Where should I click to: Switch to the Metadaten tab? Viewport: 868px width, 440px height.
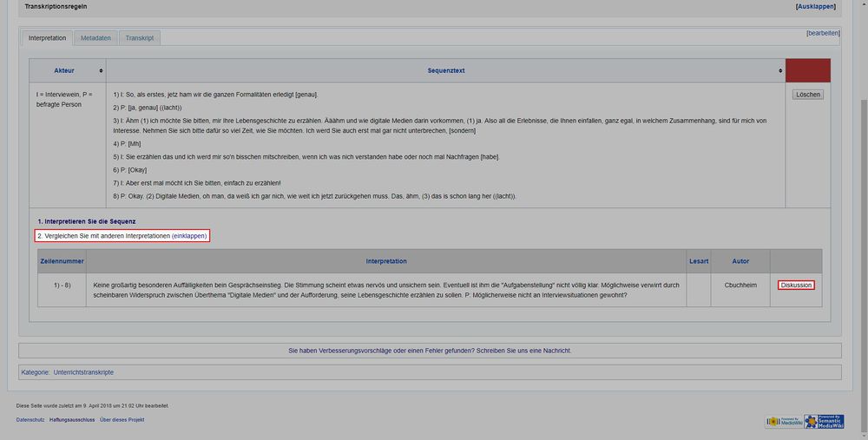[x=95, y=38]
